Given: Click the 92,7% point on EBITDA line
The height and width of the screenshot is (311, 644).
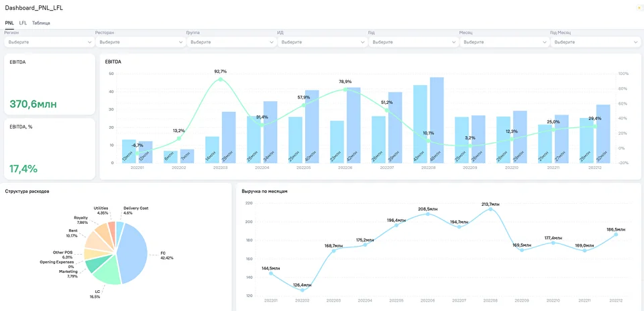Looking at the screenshot, I should tap(220, 79).
